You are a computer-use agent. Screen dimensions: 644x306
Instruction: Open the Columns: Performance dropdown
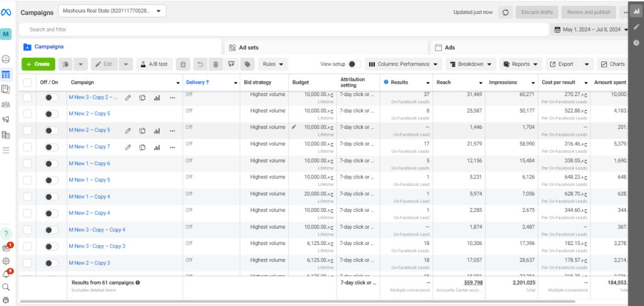click(402, 64)
